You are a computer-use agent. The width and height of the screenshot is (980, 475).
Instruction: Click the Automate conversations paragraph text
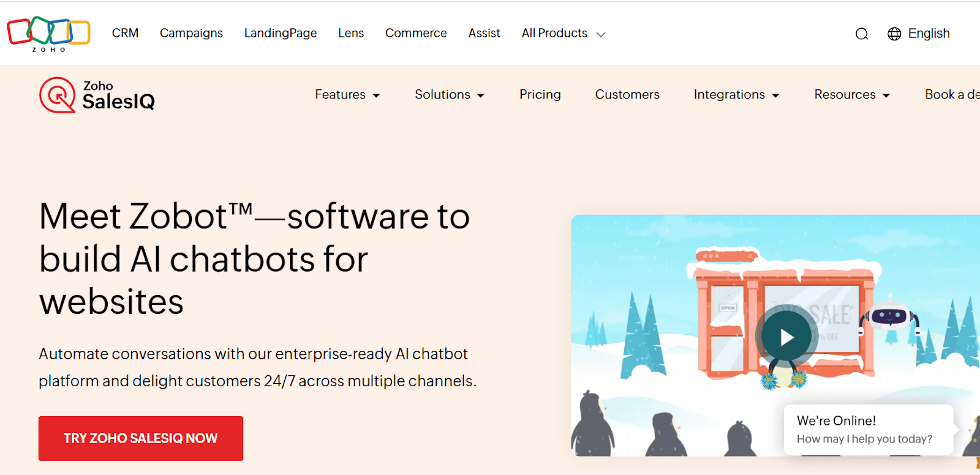(x=257, y=367)
